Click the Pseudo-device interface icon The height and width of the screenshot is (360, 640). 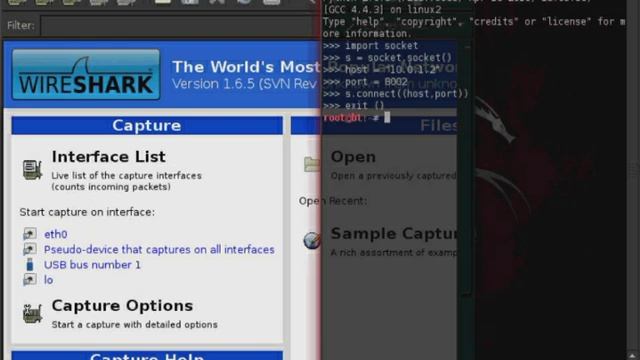[x=30, y=249]
